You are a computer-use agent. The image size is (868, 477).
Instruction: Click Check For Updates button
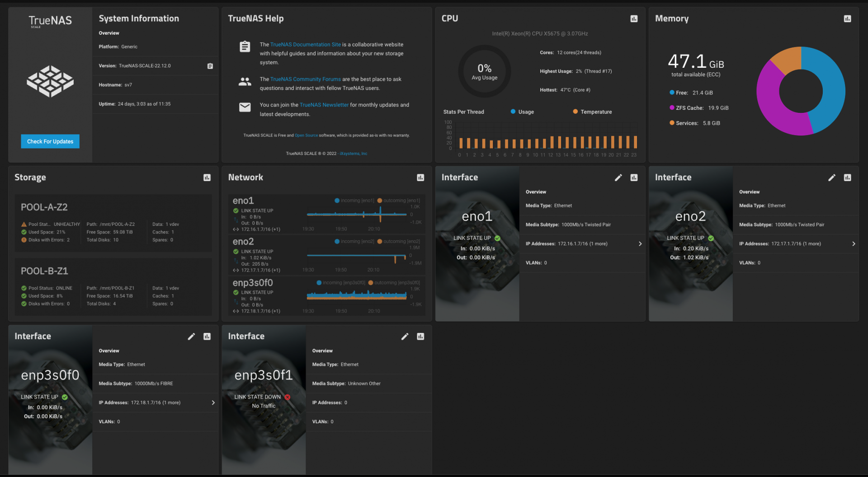[x=50, y=141]
